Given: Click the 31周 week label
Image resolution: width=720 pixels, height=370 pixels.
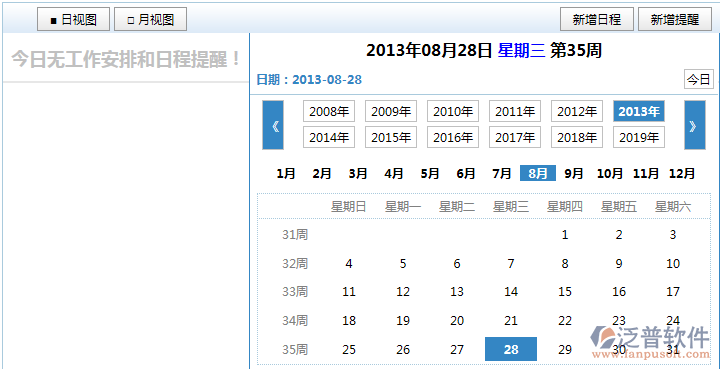Looking at the screenshot, I should (295, 235).
